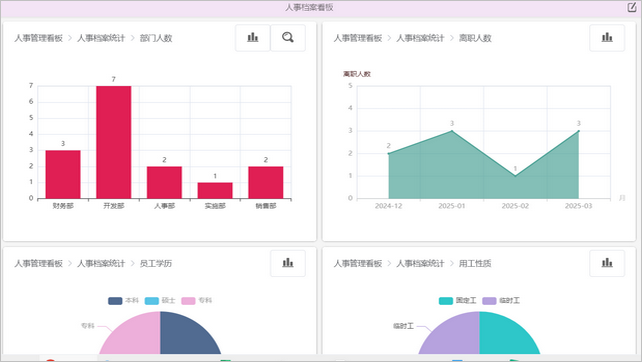Screen dimensions: 642x362
Task: Click the 离职人数 axis title above line chart
Action: (x=357, y=74)
